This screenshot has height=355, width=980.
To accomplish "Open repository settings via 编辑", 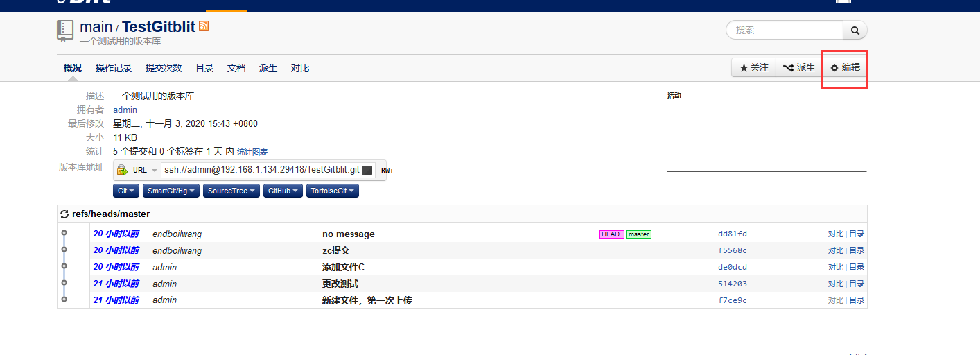I will click(x=845, y=67).
